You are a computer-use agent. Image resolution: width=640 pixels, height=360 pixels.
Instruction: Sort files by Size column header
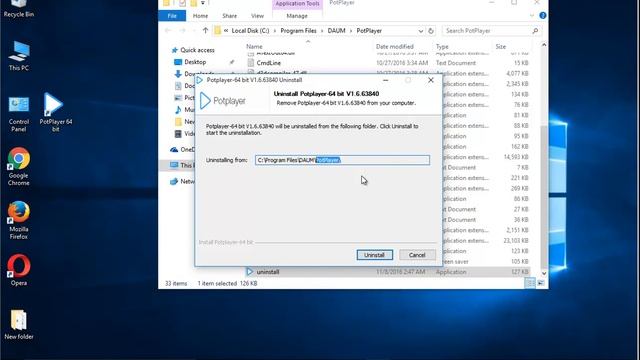[501, 47]
